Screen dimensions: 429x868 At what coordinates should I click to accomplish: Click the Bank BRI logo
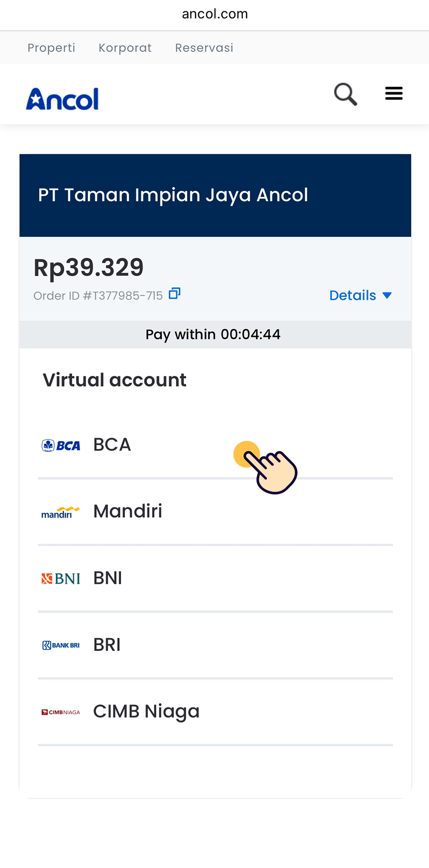pos(61,645)
